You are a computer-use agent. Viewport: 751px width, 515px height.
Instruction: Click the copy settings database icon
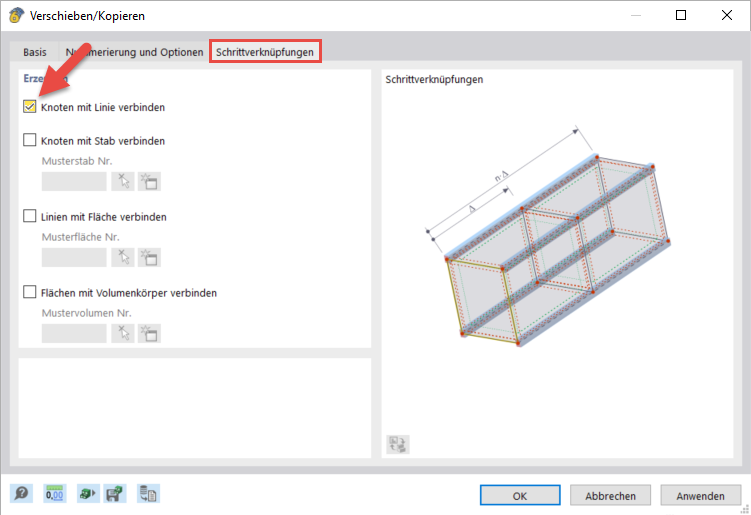tap(148, 493)
